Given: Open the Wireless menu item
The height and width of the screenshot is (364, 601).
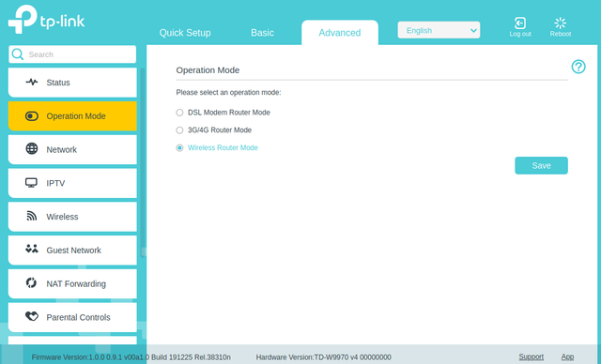Looking at the screenshot, I should [72, 217].
